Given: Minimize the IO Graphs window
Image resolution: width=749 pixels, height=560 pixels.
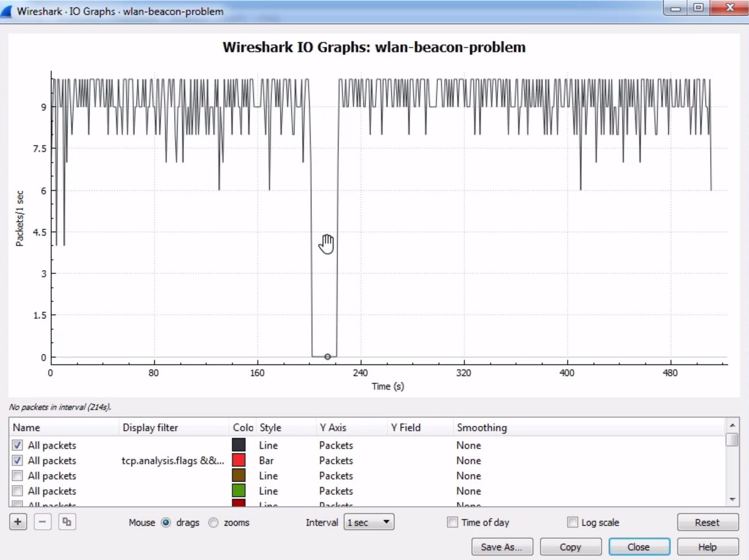Looking at the screenshot, I should pyautogui.click(x=675, y=7).
